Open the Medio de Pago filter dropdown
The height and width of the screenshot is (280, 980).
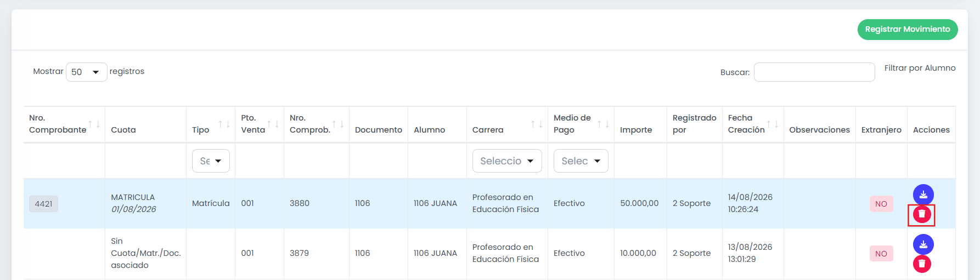click(581, 161)
